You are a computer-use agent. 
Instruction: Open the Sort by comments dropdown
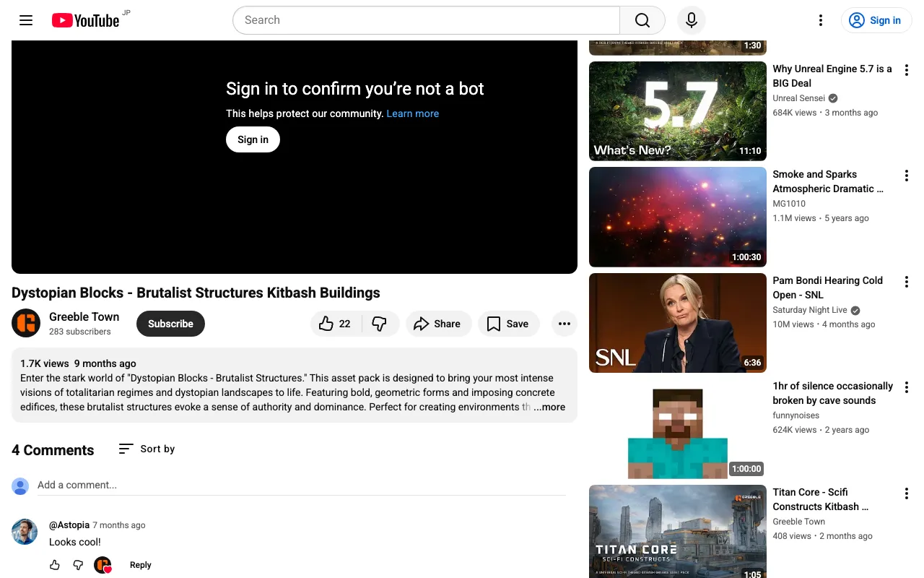(147, 449)
